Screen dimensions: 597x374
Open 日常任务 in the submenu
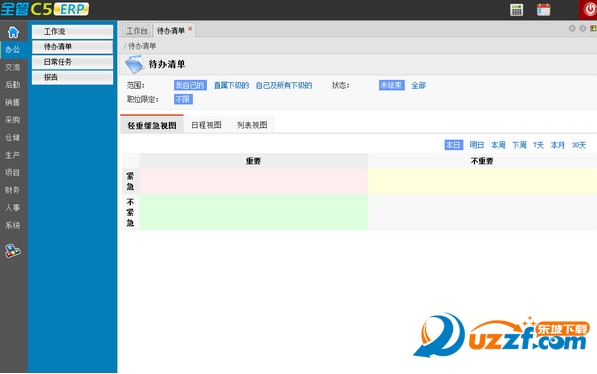click(x=72, y=62)
